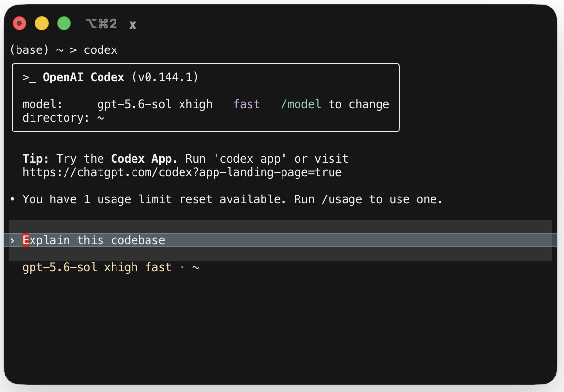
Task: Click the purple 'fast' label
Action: point(247,104)
